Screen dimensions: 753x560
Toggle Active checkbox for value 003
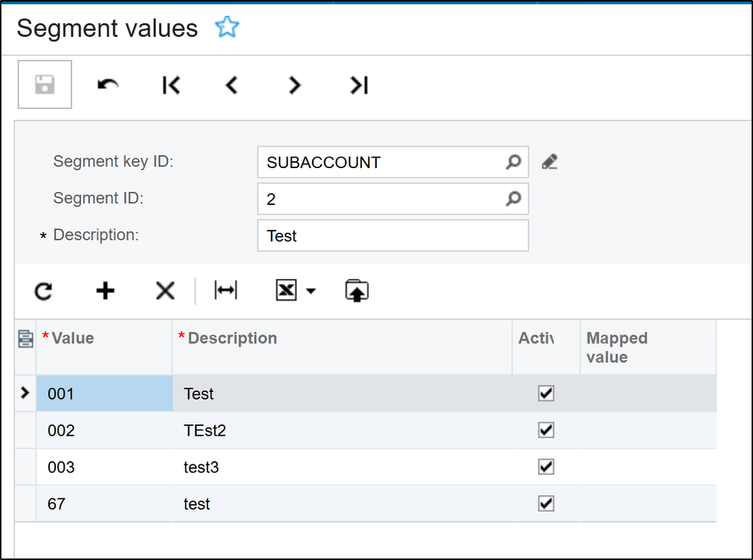click(x=546, y=467)
